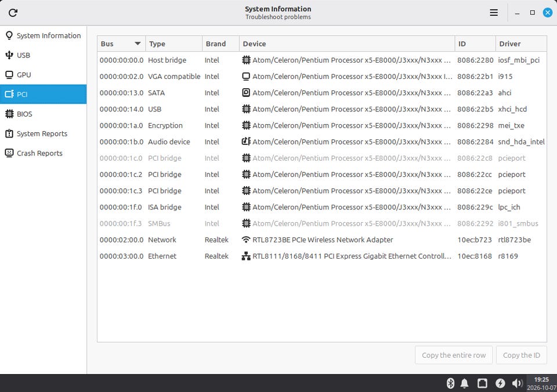The height and width of the screenshot is (392, 557).
Task: Click the disk icon in the SATA row
Action: click(x=246, y=93)
